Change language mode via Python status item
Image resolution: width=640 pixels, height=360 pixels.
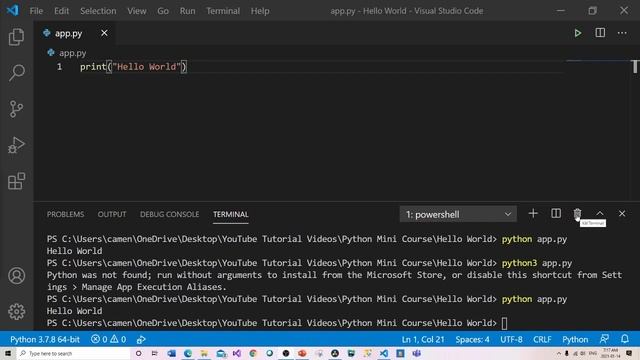coord(575,340)
